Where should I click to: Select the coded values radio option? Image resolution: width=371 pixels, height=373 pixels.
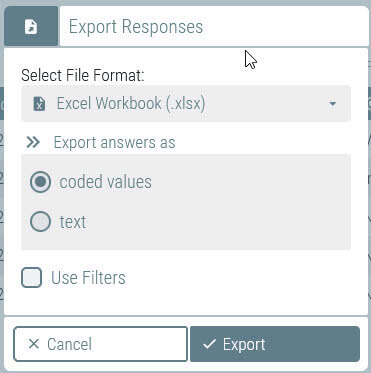(40, 182)
